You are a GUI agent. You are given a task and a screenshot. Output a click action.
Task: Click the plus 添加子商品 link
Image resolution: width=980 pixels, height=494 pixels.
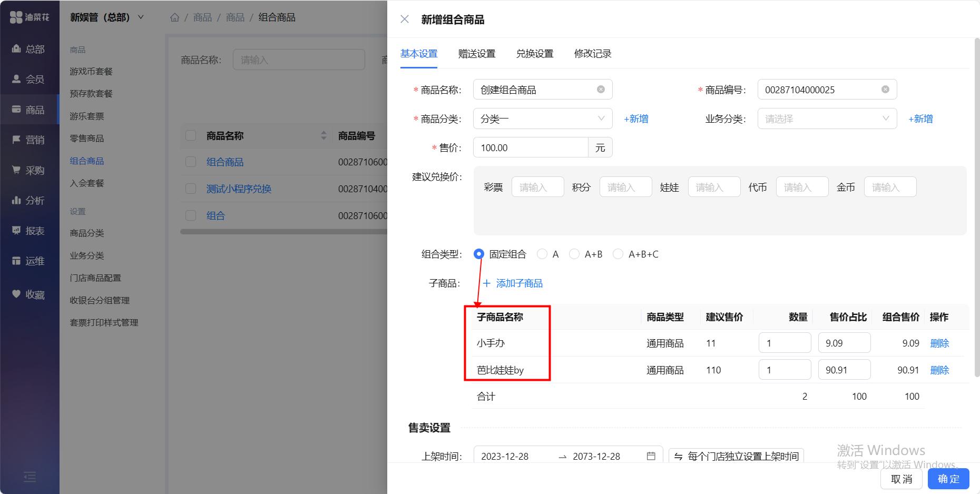[x=513, y=283]
